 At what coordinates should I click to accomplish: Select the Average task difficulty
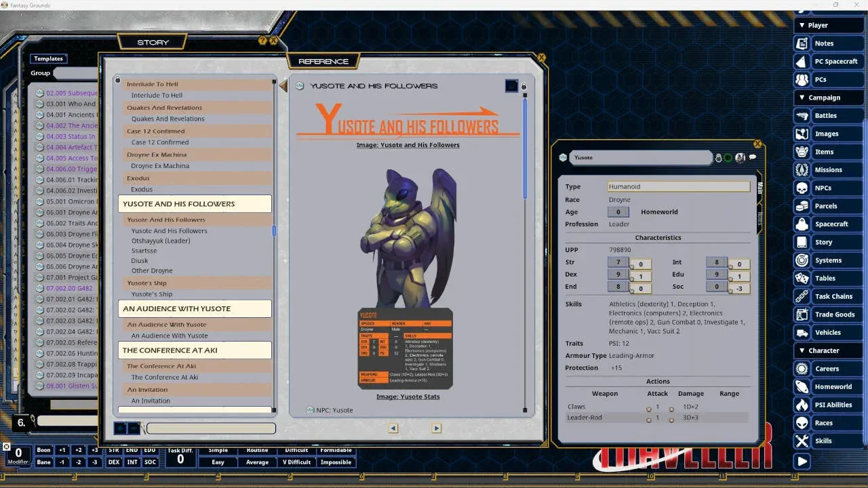258,462
